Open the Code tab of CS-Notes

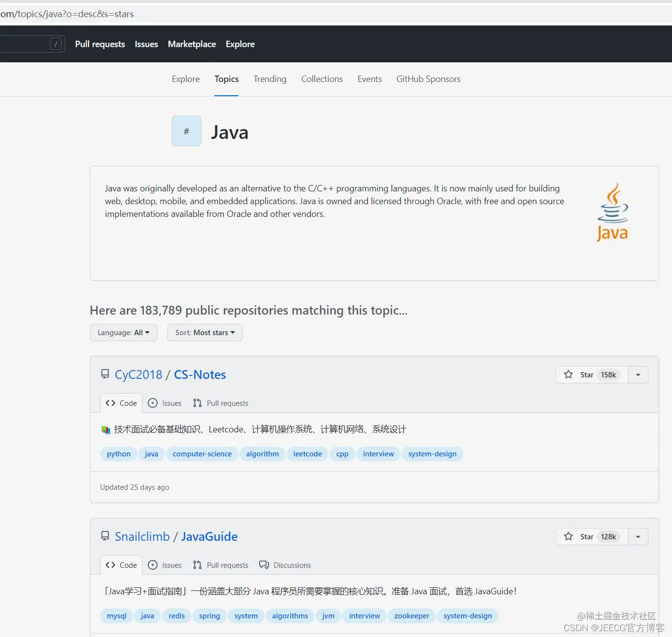(121, 403)
